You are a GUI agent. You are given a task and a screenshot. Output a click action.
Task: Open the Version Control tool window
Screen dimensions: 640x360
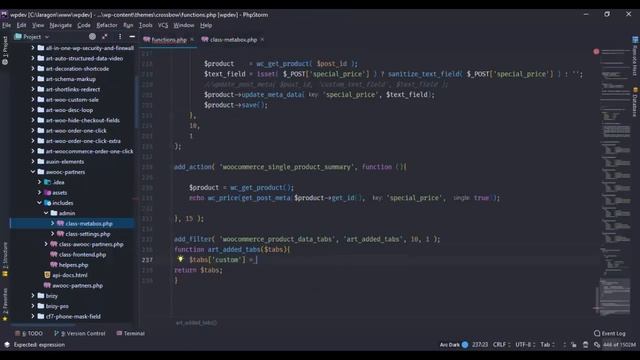80,333
